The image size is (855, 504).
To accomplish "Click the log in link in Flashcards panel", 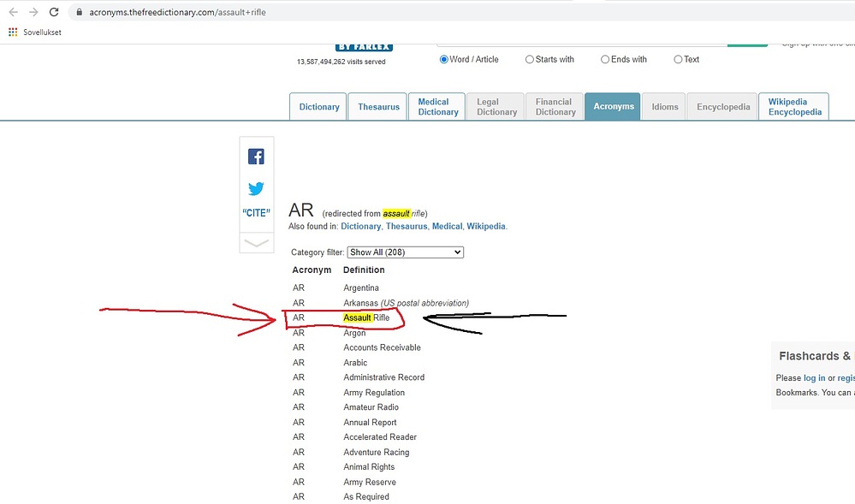I will coord(814,378).
